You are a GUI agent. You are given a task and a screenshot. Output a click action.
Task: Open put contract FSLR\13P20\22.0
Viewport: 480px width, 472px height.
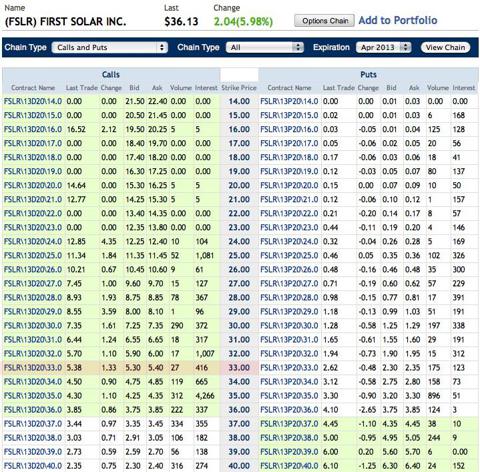[289, 213]
